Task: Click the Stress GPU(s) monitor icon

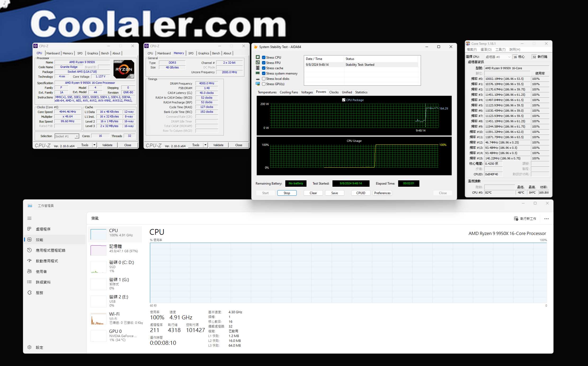Action: (257, 84)
